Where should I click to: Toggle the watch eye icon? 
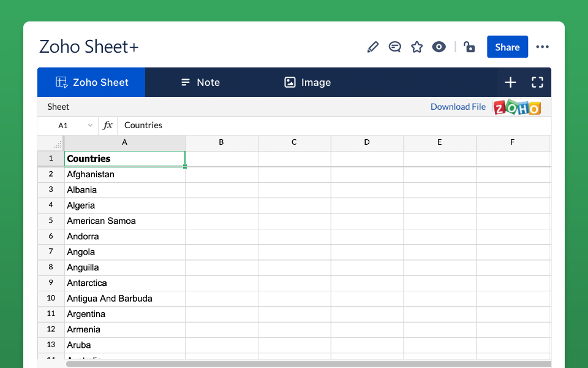pyautogui.click(x=439, y=47)
